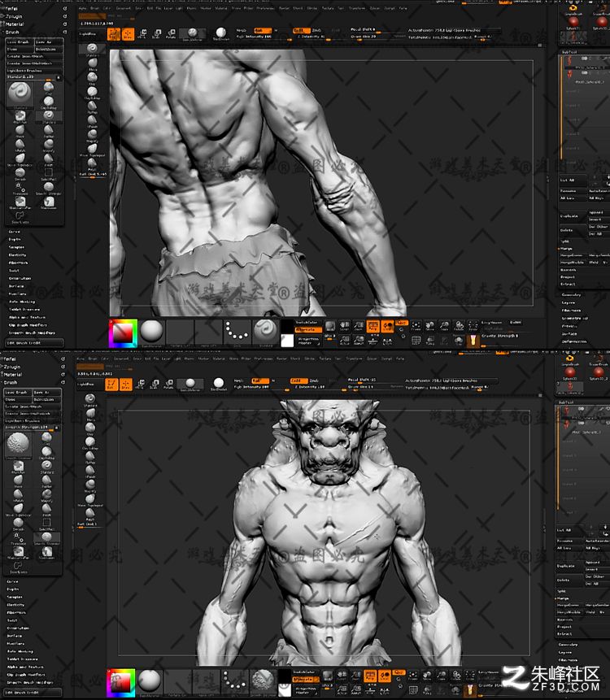Pick the SelectRect brush in upper Brush palette
The image size is (610, 700).
pyautogui.click(x=49, y=174)
